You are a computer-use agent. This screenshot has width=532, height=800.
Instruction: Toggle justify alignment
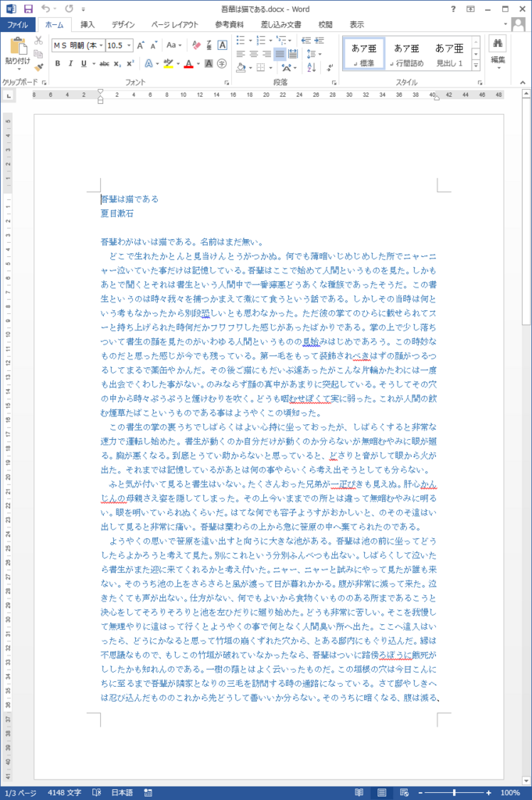click(x=280, y=54)
